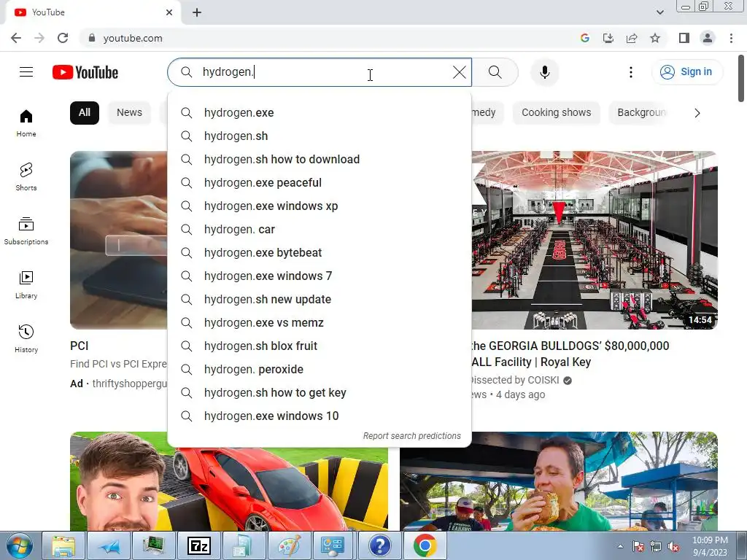Select the News filter chip
Viewport: 747px width, 560px height.
(130, 113)
